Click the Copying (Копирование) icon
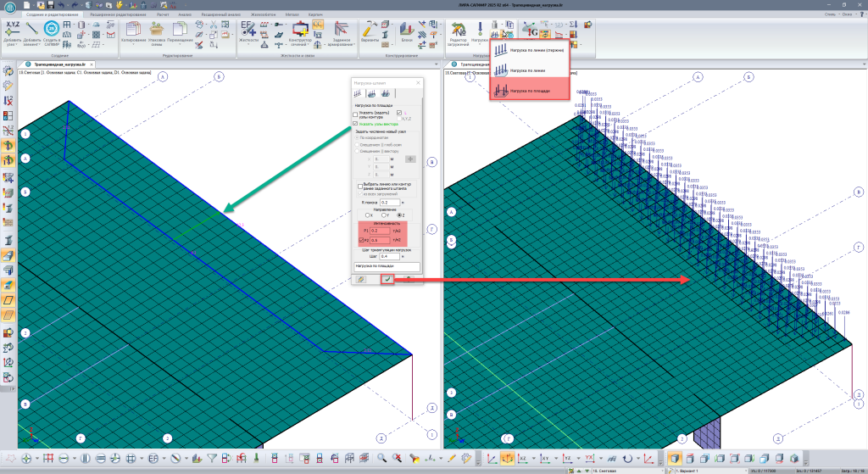868x474 pixels. pyautogui.click(x=133, y=29)
